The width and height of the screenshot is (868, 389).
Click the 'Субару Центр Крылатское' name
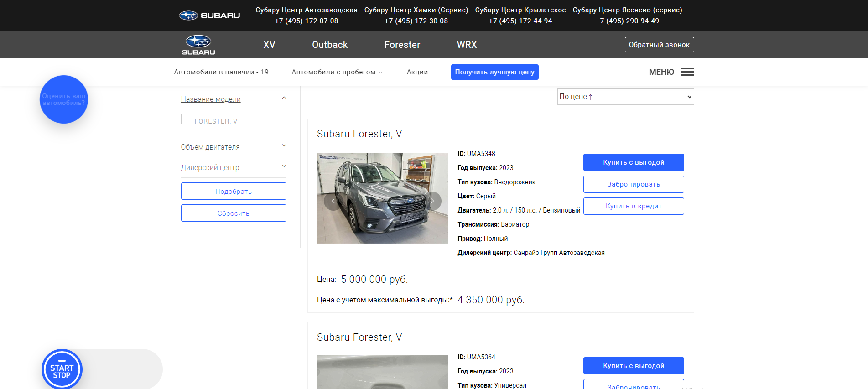pos(520,10)
